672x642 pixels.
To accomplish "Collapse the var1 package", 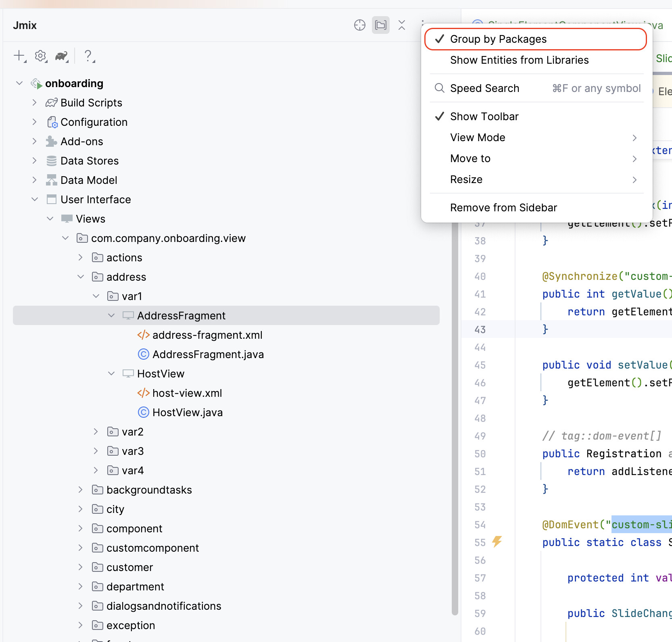I will click(96, 296).
